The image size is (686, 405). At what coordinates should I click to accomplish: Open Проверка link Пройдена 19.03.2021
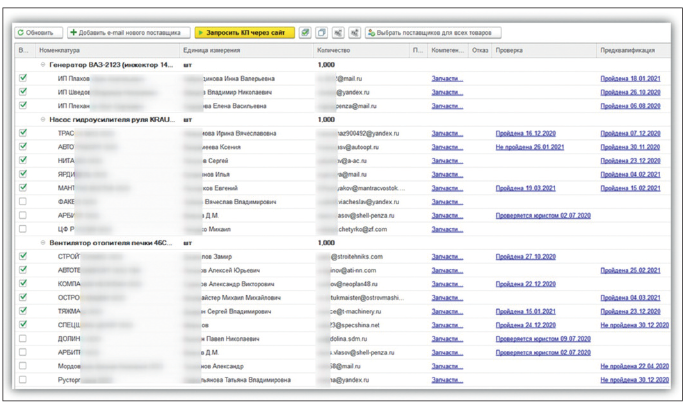(525, 189)
